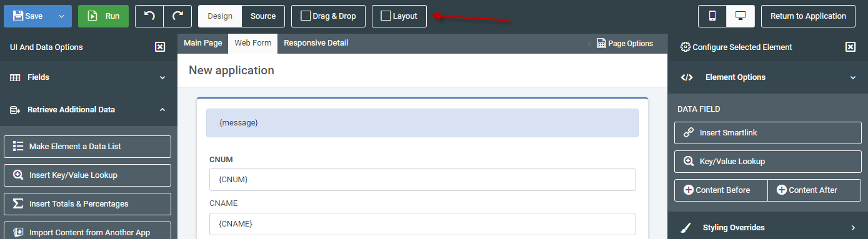The width and height of the screenshot is (868, 239).
Task: Enable the Drag & Drop checkbox
Action: point(306,16)
